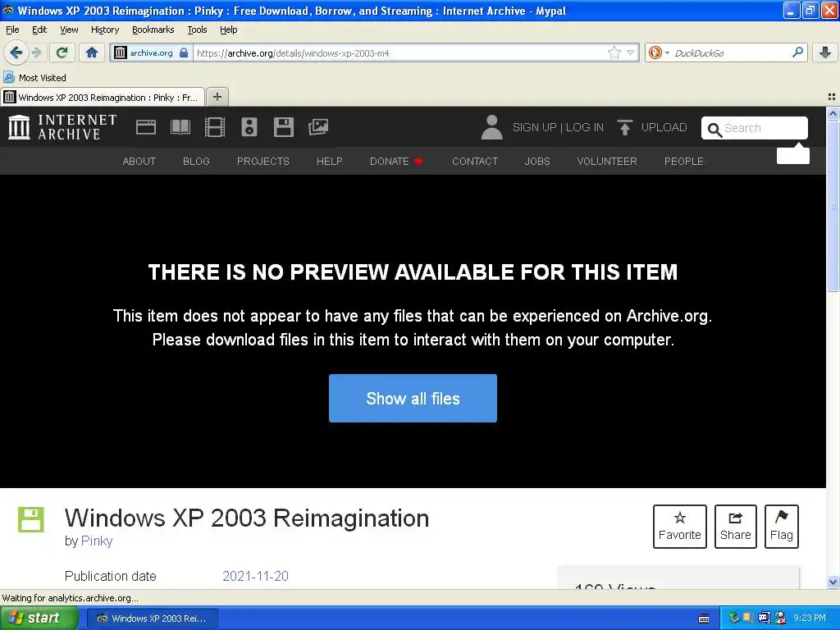840x630 pixels.
Task: Open the list all tabs icon
Action: [832, 97]
